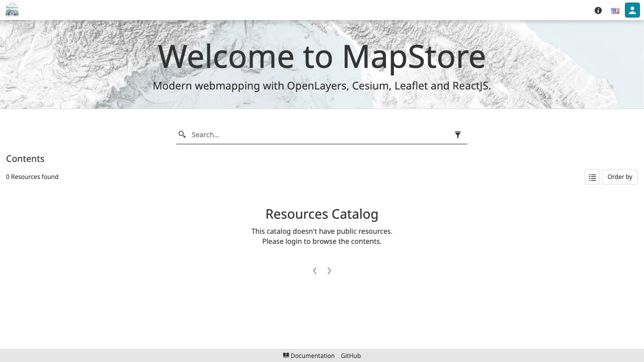644x362 pixels.
Task: Open the GitHub link in footer
Action: click(x=351, y=355)
